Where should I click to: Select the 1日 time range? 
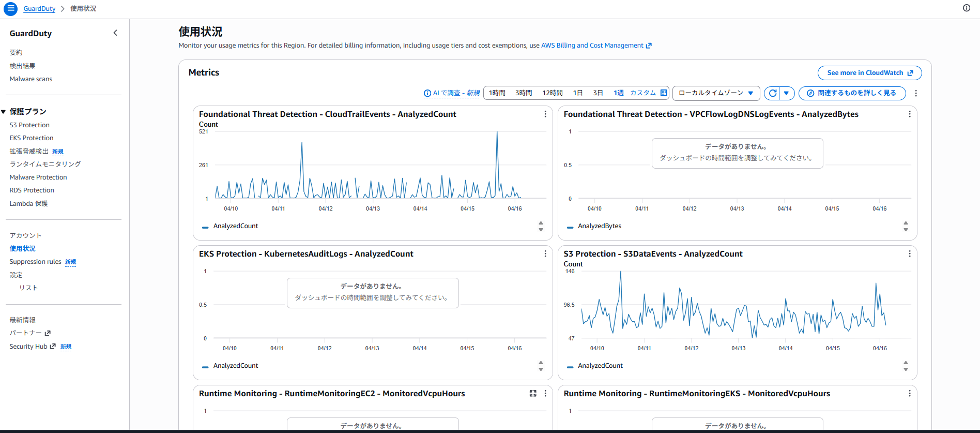pos(578,93)
